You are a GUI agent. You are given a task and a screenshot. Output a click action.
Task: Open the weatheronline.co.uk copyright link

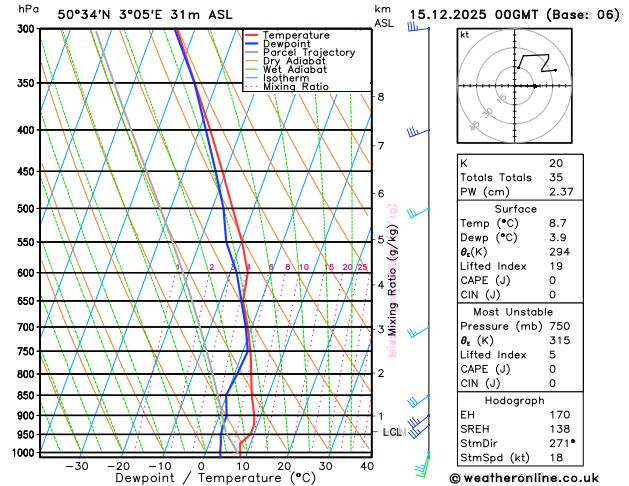pos(524,478)
